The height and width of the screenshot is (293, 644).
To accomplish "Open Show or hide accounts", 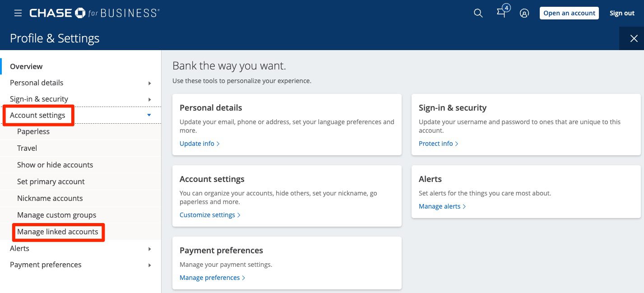I will 55,165.
